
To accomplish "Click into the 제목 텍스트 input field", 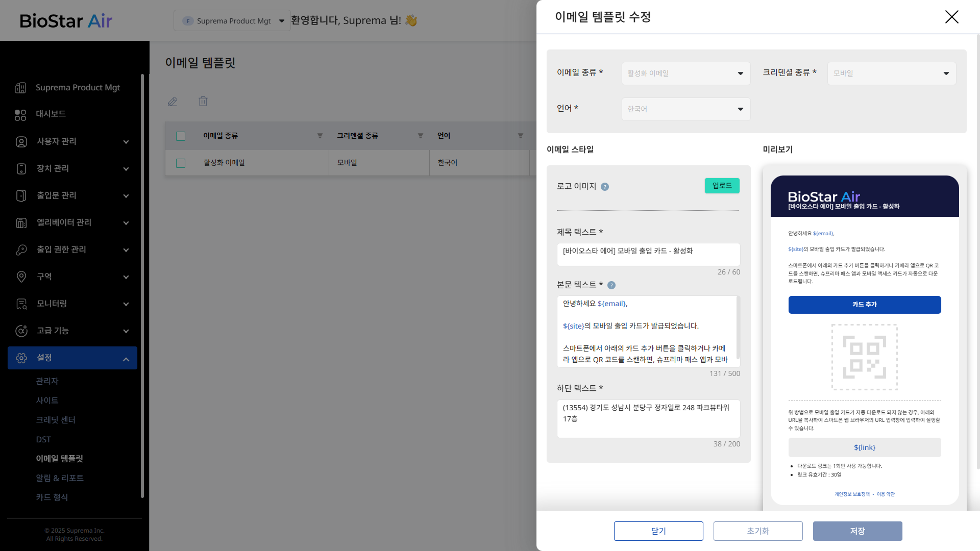I will click(648, 254).
